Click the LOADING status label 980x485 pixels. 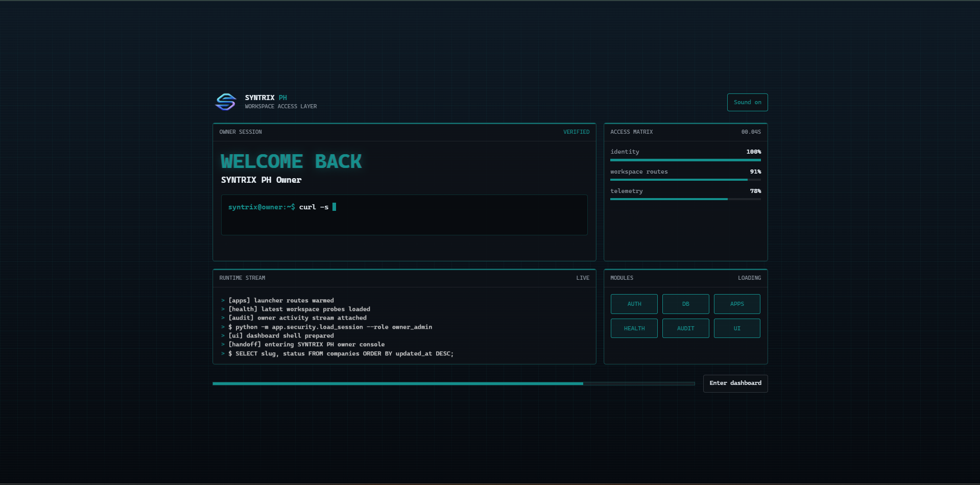[749, 278]
